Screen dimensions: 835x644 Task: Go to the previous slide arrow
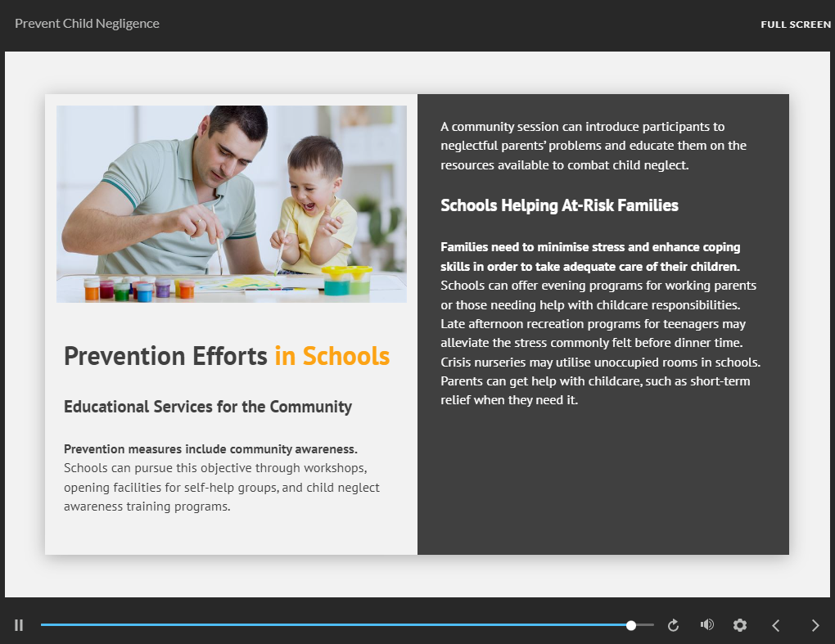pos(776,625)
